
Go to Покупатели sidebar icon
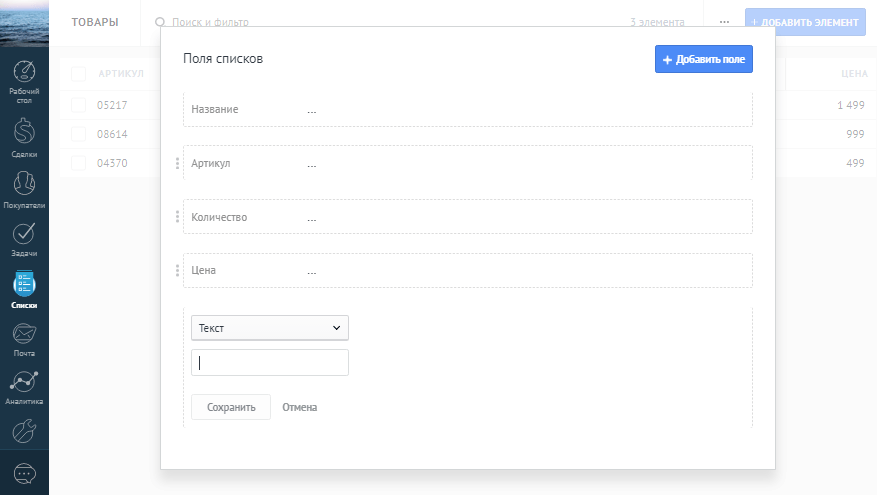click(x=25, y=185)
